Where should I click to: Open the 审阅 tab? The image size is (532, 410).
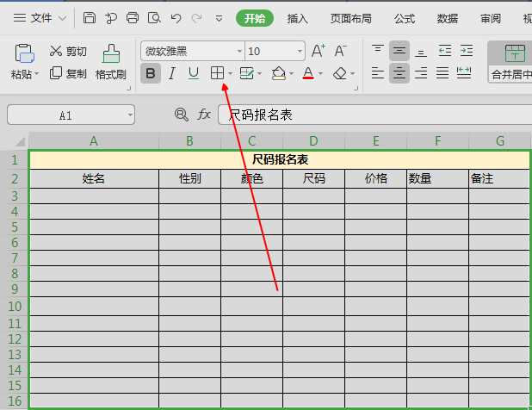click(491, 18)
